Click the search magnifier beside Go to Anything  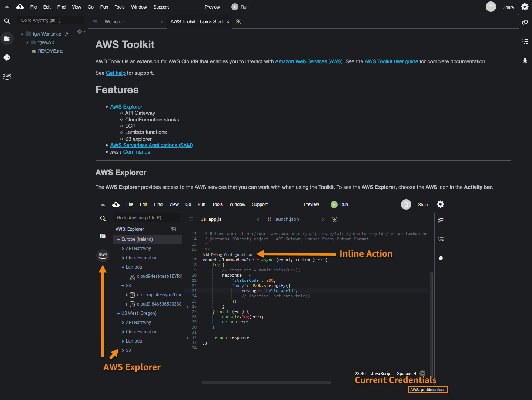point(7,21)
